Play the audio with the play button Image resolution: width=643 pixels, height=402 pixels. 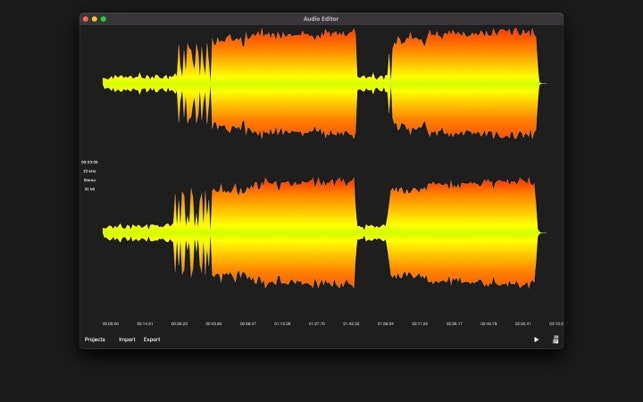pos(536,339)
